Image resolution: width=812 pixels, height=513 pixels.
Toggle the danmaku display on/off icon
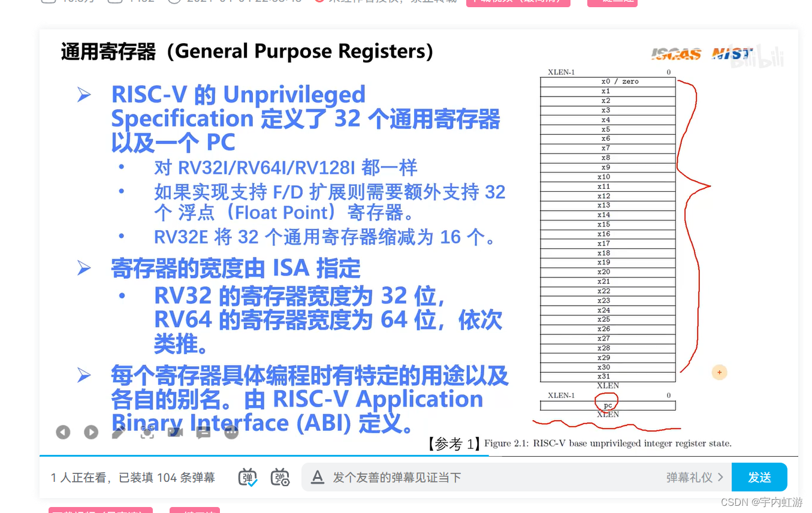click(x=247, y=478)
